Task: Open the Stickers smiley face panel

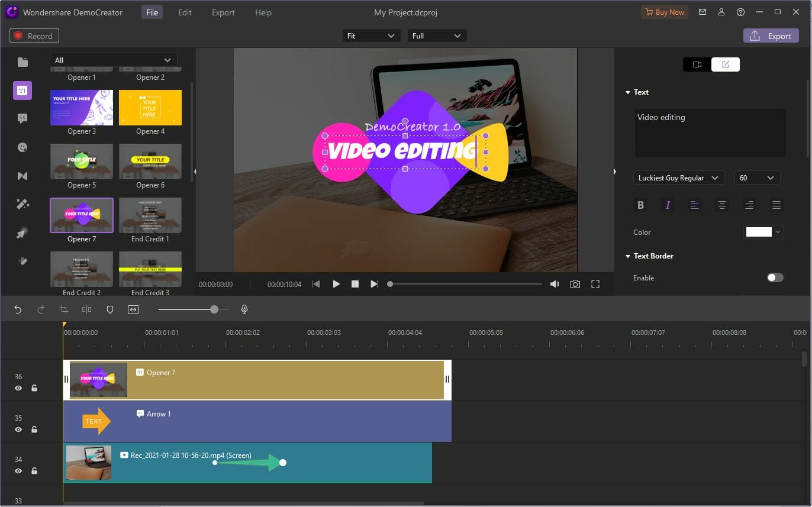Action: (22, 147)
